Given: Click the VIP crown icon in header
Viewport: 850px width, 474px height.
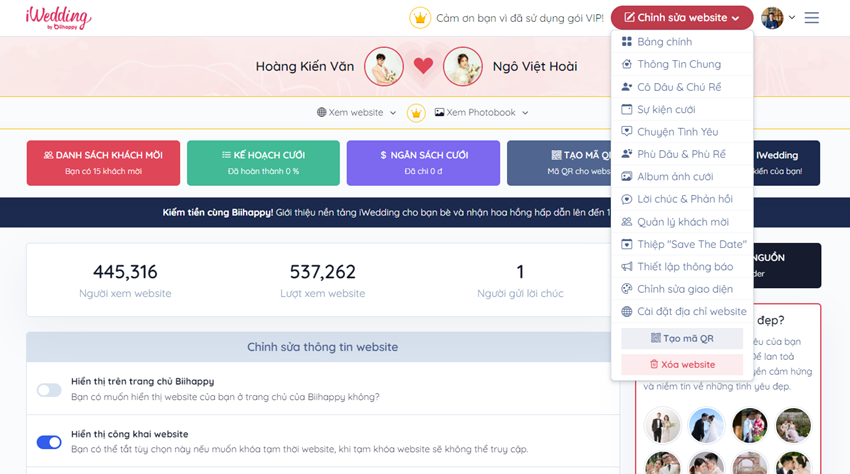Looking at the screenshot, I should click(x=420, y=18).
